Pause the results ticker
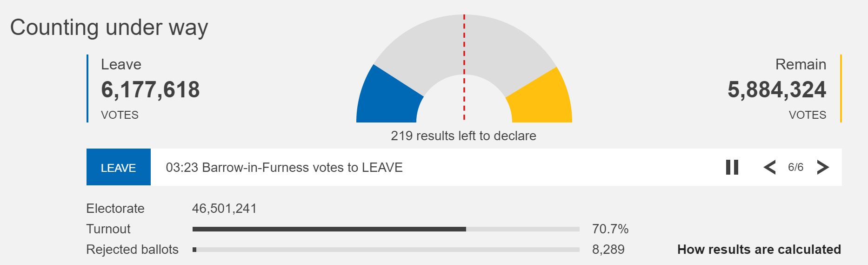 click(x=732, y=167)
